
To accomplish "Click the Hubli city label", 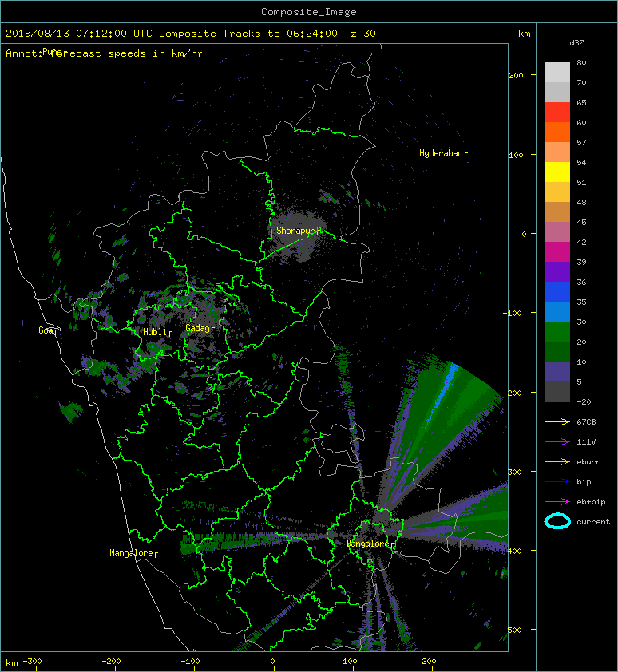I will 155,332.
